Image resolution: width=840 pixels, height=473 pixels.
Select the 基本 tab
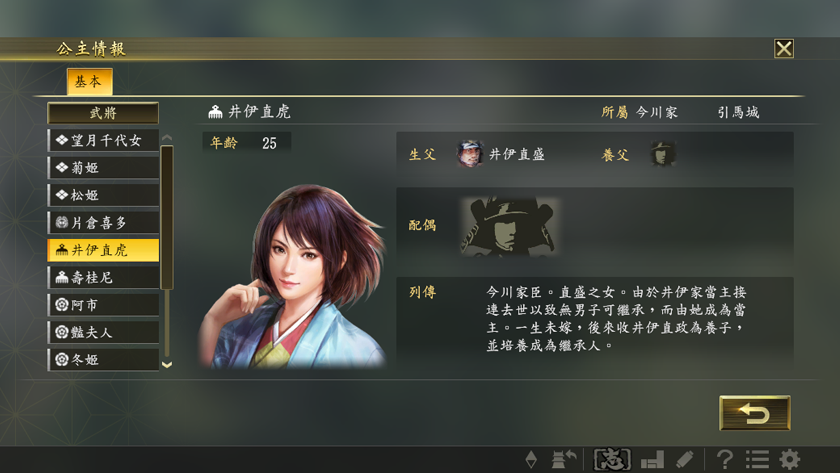[89, 81]
